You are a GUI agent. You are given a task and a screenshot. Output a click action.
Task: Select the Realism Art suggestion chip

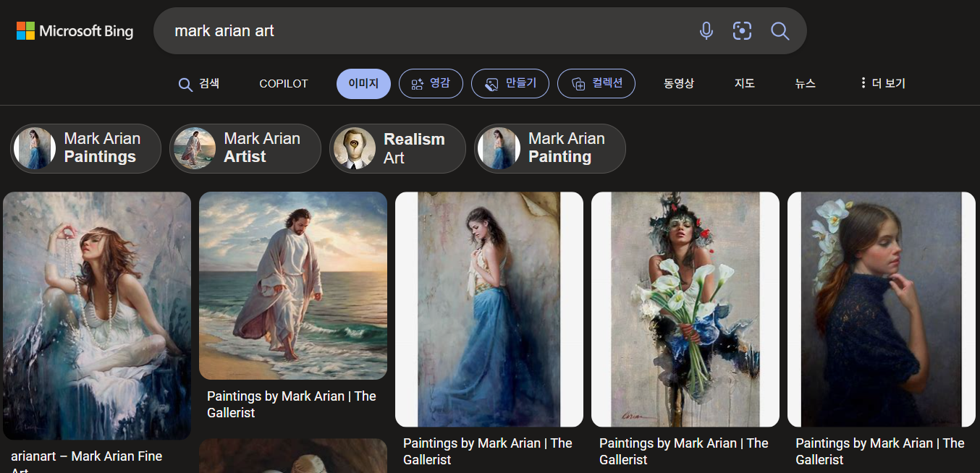(397, 148)
